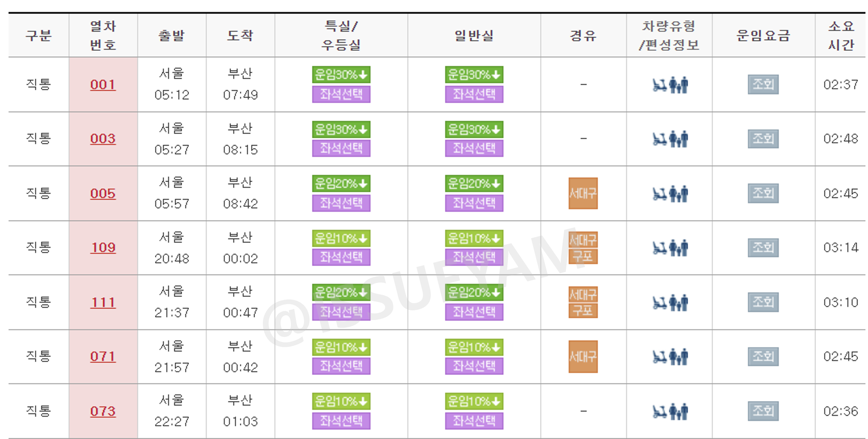Viewport: 868px width, 439px height.
Task: Open details for train number 109
Action: pos(103,248)
